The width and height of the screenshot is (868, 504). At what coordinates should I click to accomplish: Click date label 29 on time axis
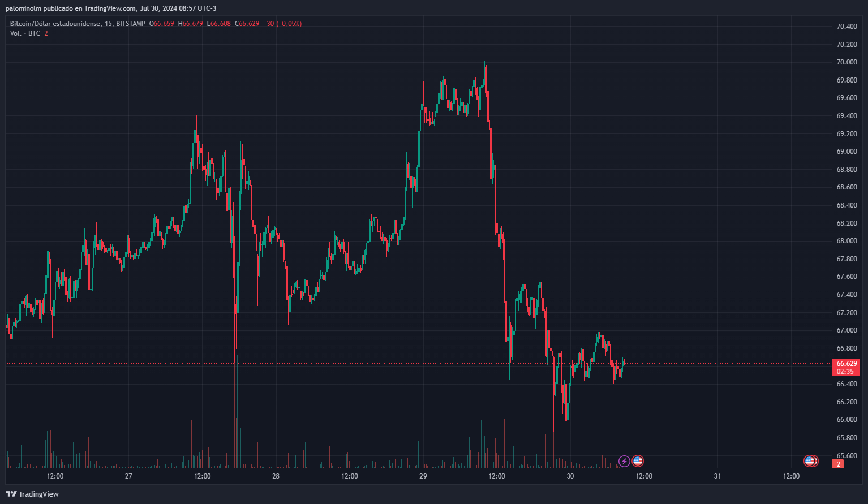point(423,476)
